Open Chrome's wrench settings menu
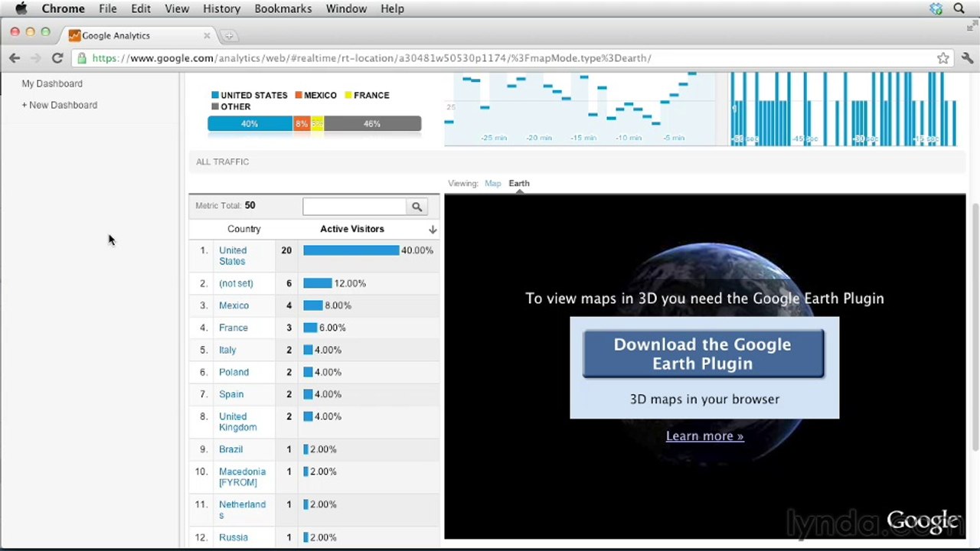 967,58
